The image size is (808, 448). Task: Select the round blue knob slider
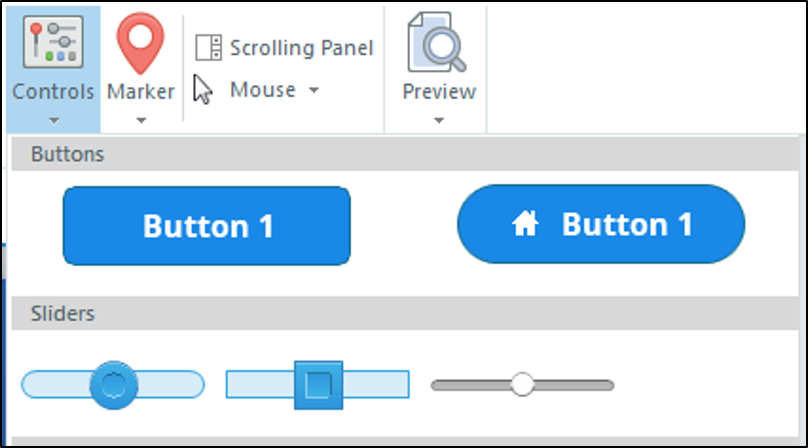pos(113,385)
